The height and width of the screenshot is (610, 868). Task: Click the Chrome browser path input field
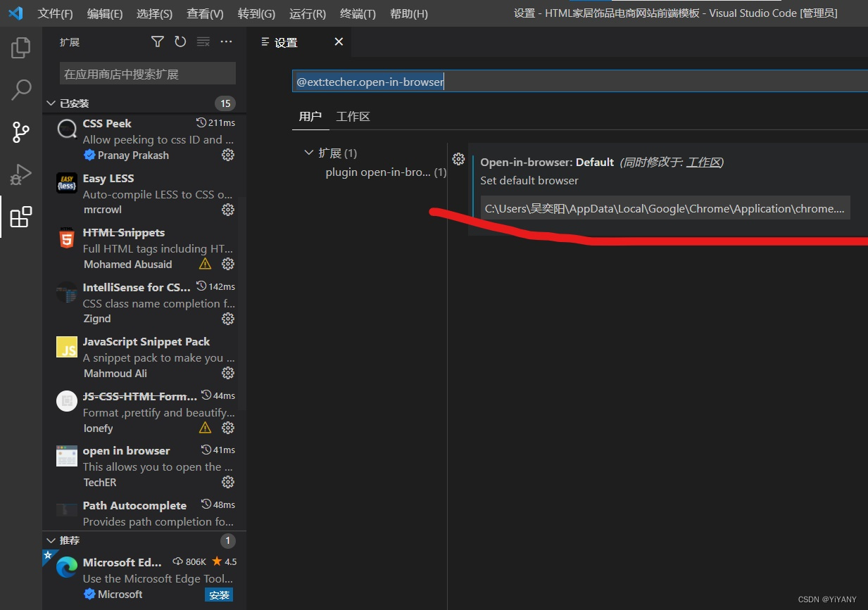pos(665,208)
